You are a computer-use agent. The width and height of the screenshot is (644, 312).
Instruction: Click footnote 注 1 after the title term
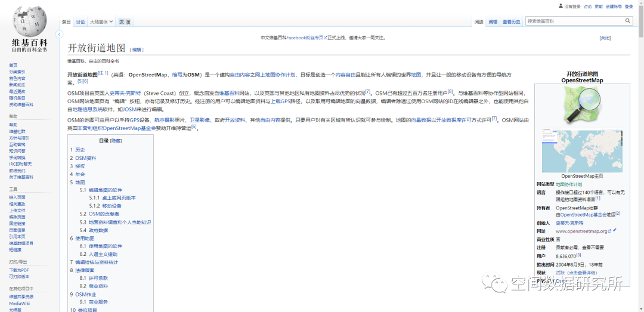pyautogui.click(x=103, y=73)
